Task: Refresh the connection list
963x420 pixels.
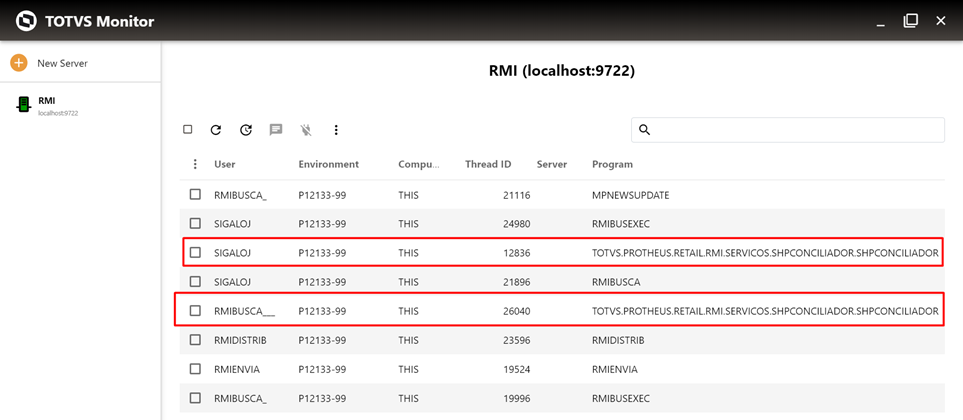Action: click(216, 130)
